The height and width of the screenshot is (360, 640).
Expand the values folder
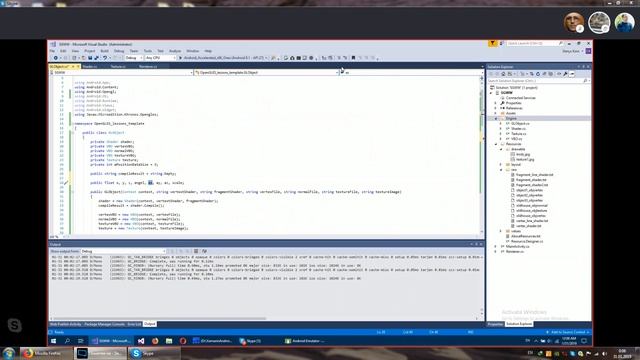pyautogui.click(x=501, y=231)
